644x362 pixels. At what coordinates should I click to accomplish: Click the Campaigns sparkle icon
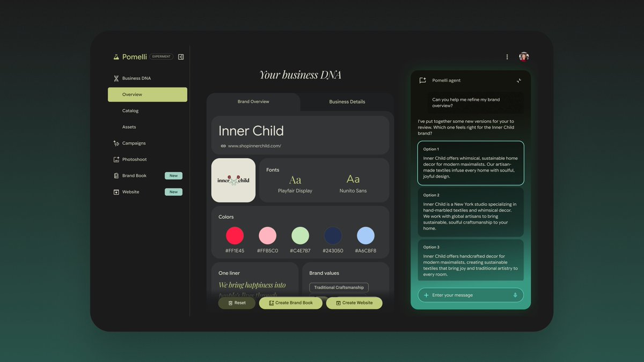click(x=116, y=143)
